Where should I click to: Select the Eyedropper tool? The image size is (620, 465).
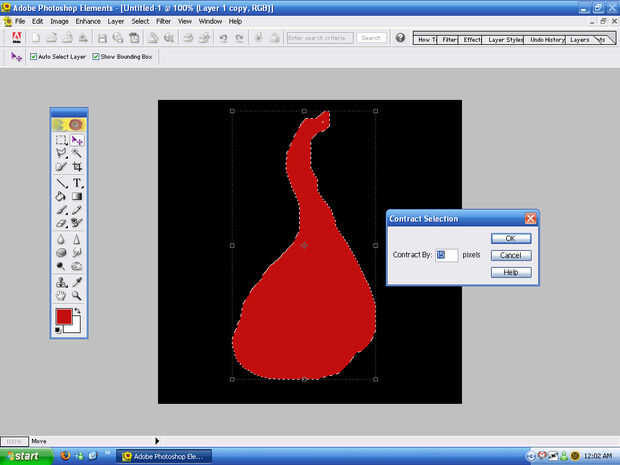[76, 282]
